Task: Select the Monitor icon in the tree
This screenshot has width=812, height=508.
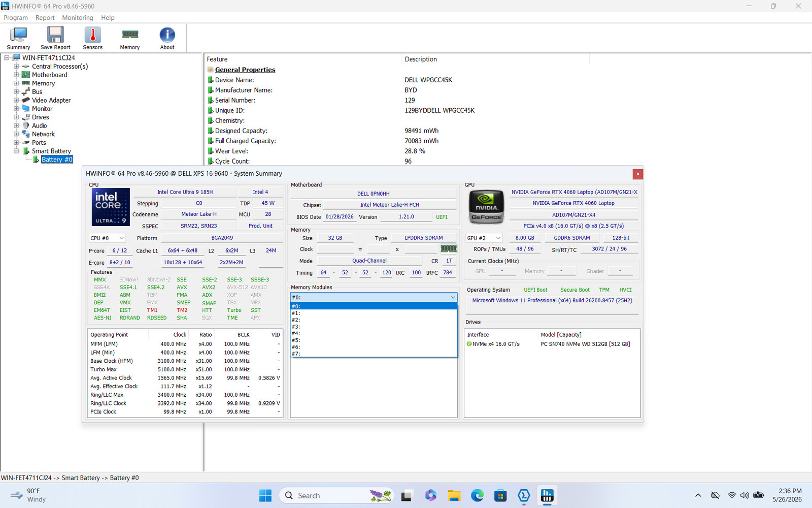Action: (x=26, y=109)
